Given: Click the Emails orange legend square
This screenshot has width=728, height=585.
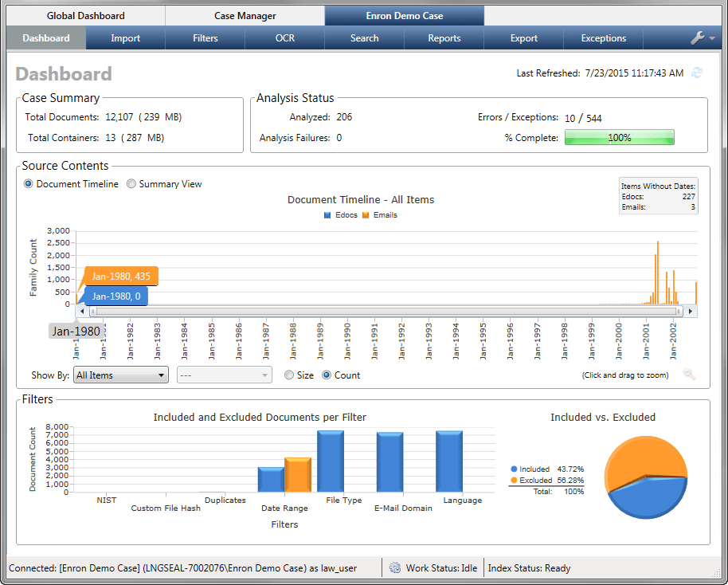Looking at the screenshot, I should (366, 215).
